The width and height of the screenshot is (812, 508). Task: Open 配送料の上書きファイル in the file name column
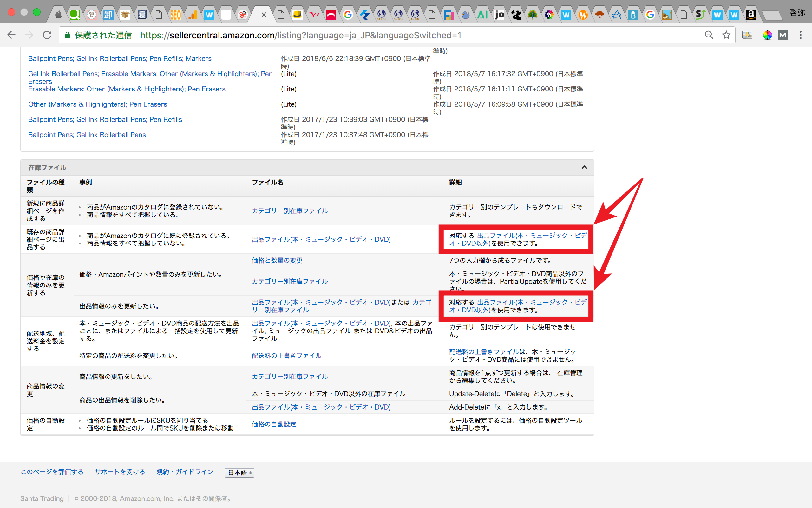click(x=286, y=356)
